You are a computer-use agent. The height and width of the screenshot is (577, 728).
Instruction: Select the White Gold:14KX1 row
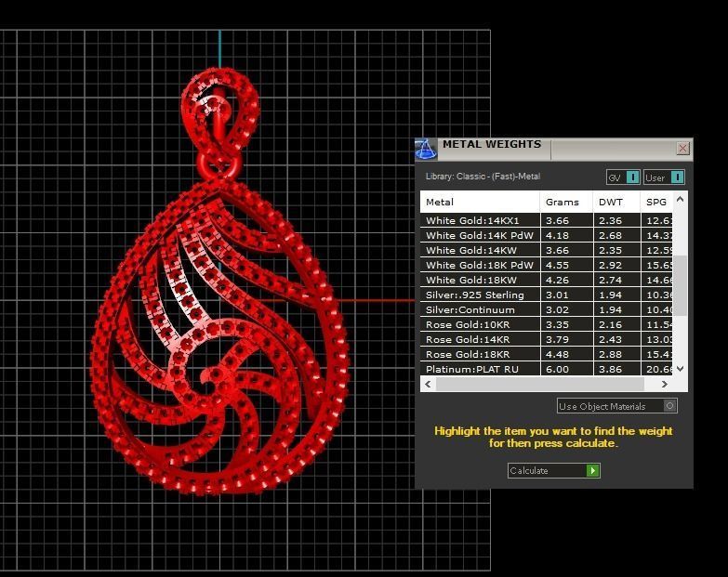(x=547, y=220)
